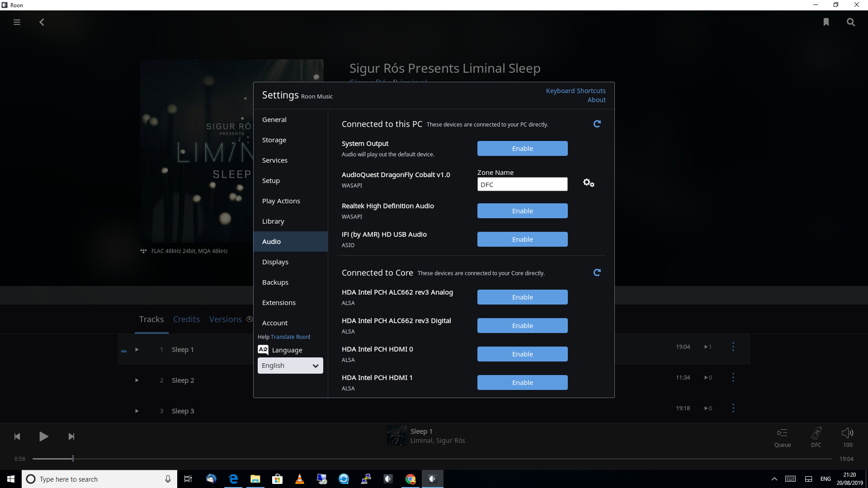Screen dimensions: 868x488
Task: Enable iFi HD USB Audio ASIO
Action: coord(523,239)
